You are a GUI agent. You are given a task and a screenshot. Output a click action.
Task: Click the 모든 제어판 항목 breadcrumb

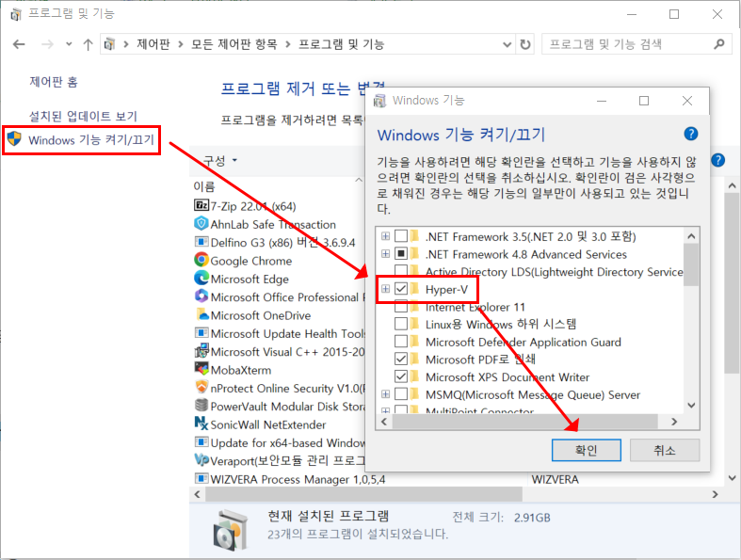(x=234, y=44)
